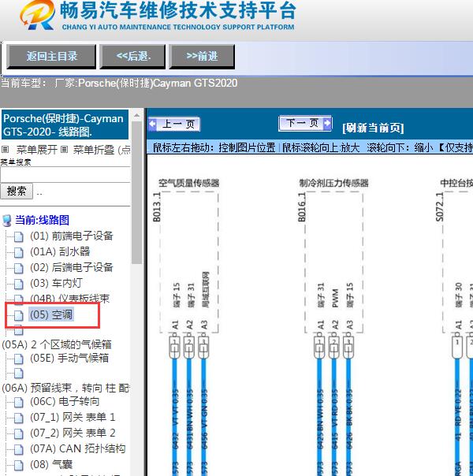
Task: Click left arrow icon on 上一页
Action: 152,125
